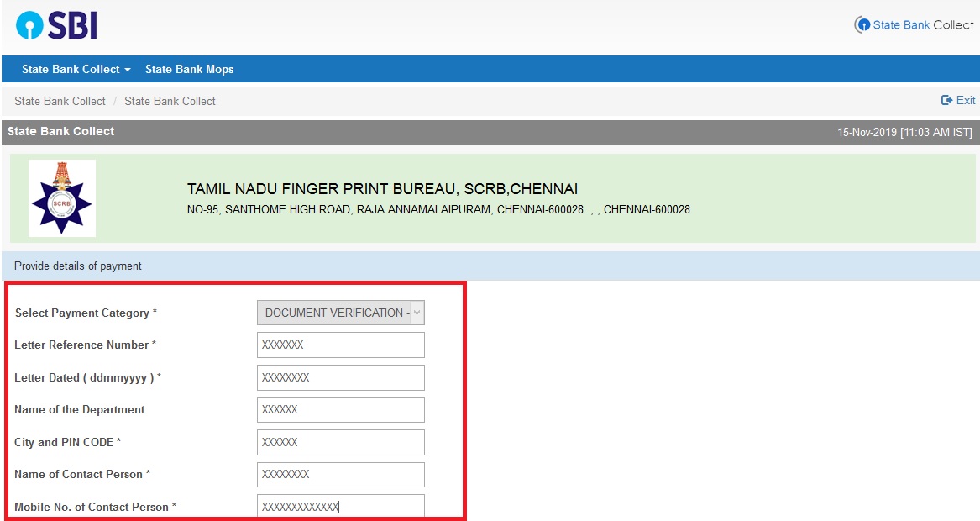This screenshot has height=521, width=980.
Task: Click the first State Bank Collect breadcrumb
Action: coord(60,101)
